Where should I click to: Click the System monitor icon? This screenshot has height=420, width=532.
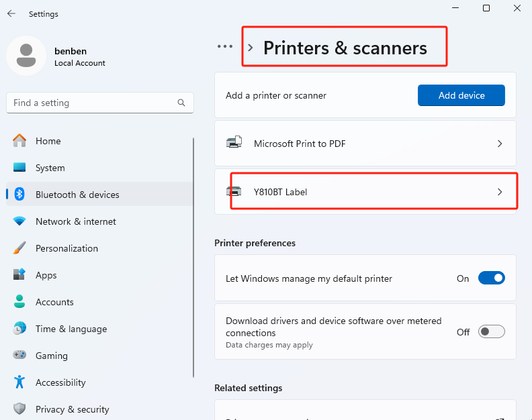tap(19, 168)
